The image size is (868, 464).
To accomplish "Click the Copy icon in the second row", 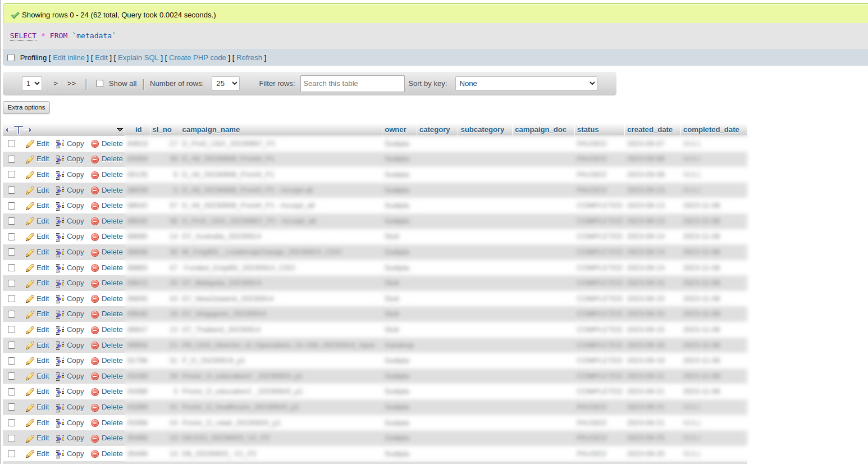I will tap(60, 160).
